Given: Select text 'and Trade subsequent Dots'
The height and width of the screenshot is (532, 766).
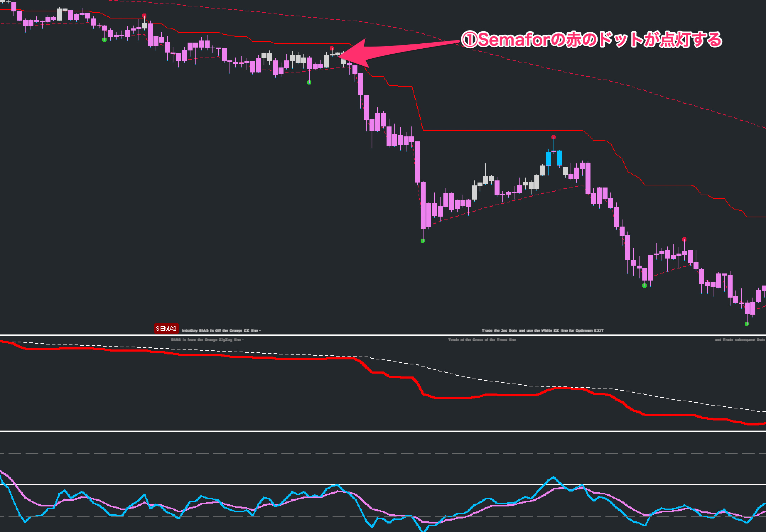Looking at the screenshot, I should pyautogui.click(x=740, y=340).
